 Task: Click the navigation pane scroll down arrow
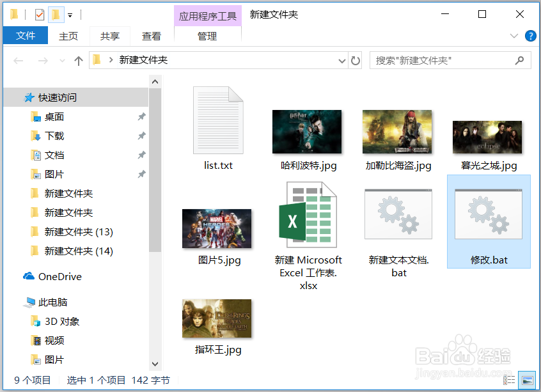[155, 365]
